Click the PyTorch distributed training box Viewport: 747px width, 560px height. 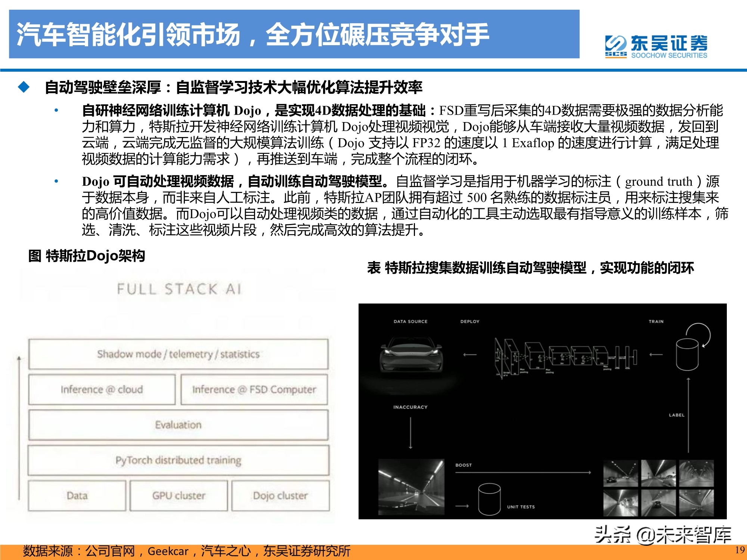178,460
